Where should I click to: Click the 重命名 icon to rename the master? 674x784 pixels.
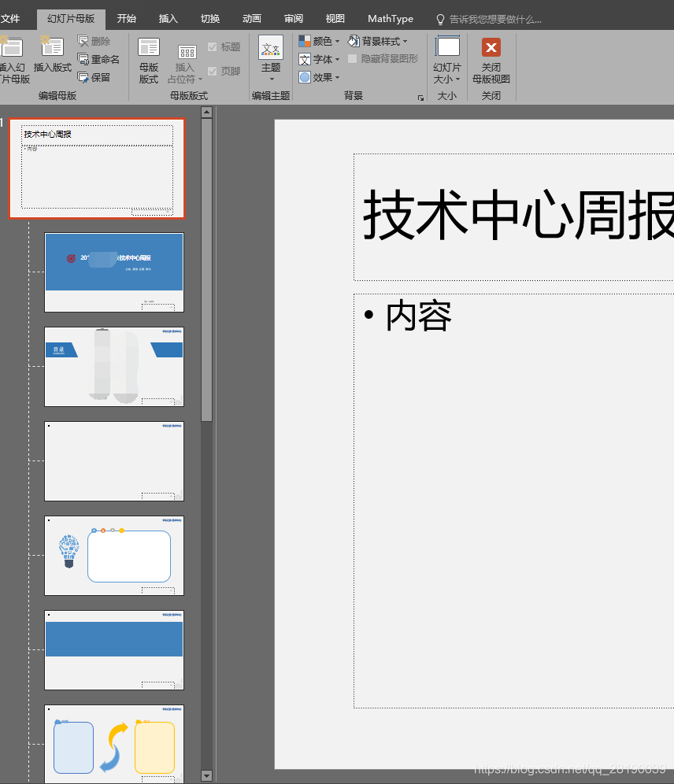click(x=98, y=58)
